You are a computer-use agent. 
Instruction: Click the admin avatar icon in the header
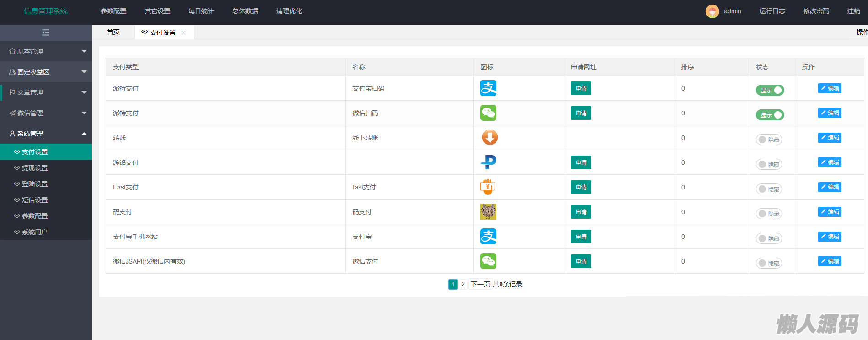(x=712, y=11)
